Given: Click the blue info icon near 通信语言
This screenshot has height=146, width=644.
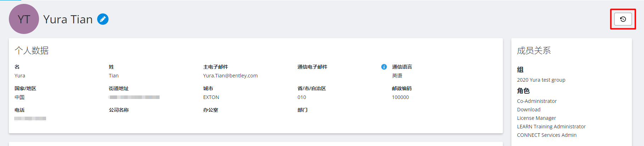Looking at the screenshot, I should 384,67.
